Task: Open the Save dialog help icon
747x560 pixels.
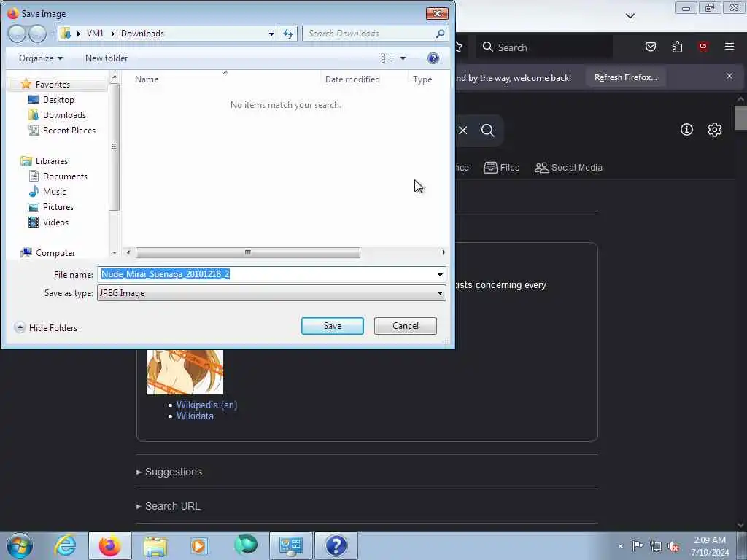Action: 433,58
